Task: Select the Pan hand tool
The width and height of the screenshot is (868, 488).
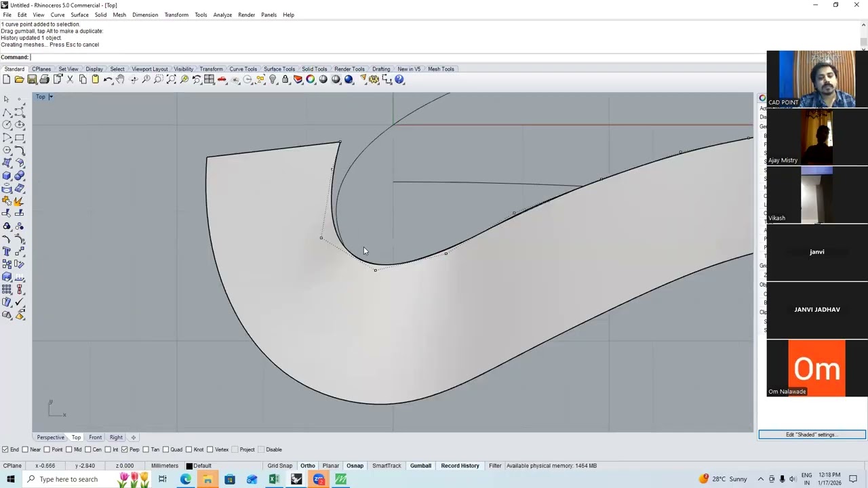Action: pyautogui.click(x=121, y=80)
